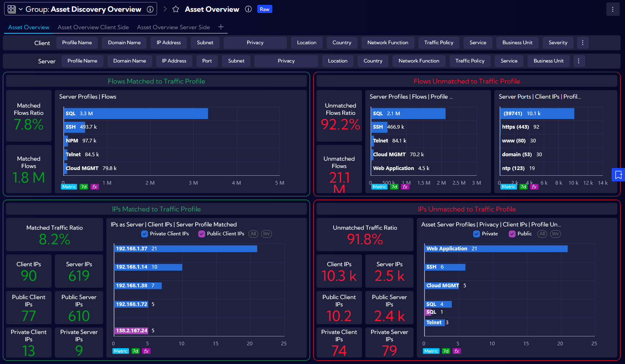Click fx icon under Server Profiles Flows chart
The width and height of the screenshot is (625, 364).
[95, 187]
